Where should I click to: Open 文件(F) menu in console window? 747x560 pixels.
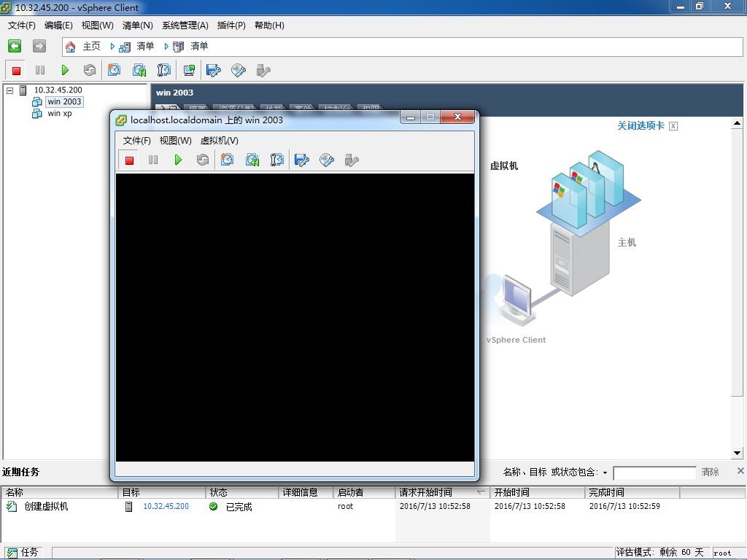[136, 141]
